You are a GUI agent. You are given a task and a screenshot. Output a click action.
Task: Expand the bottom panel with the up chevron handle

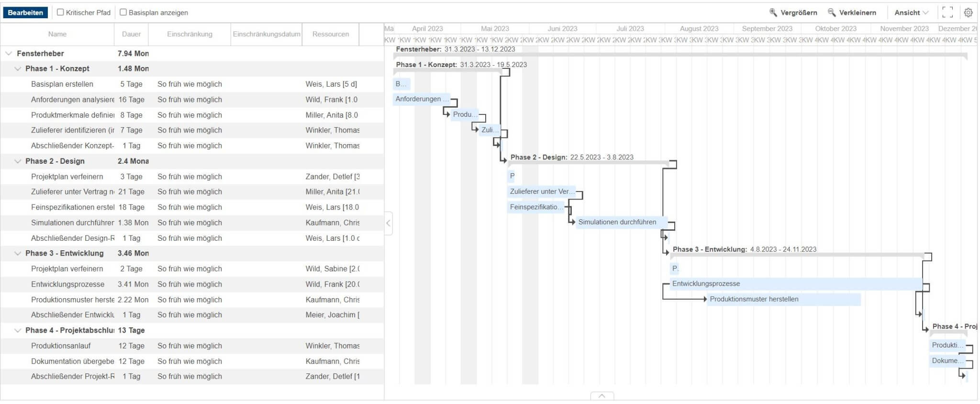[x=602, y=396]
